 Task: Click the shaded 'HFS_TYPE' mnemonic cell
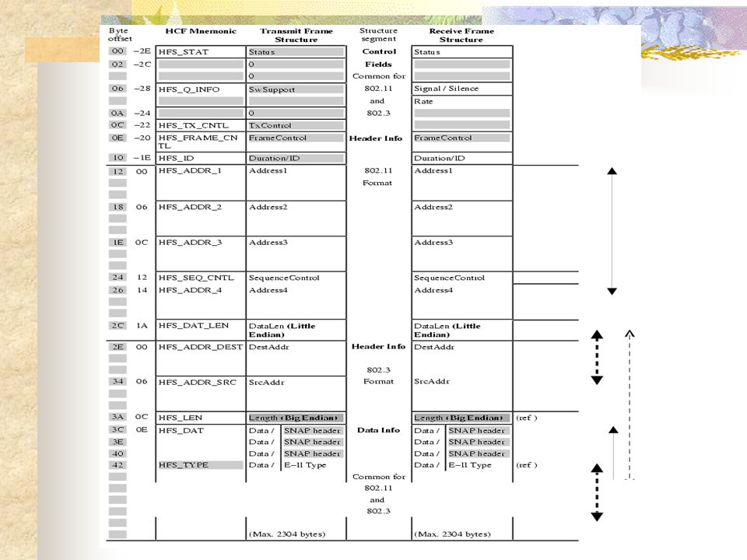(x=201, y=465)
